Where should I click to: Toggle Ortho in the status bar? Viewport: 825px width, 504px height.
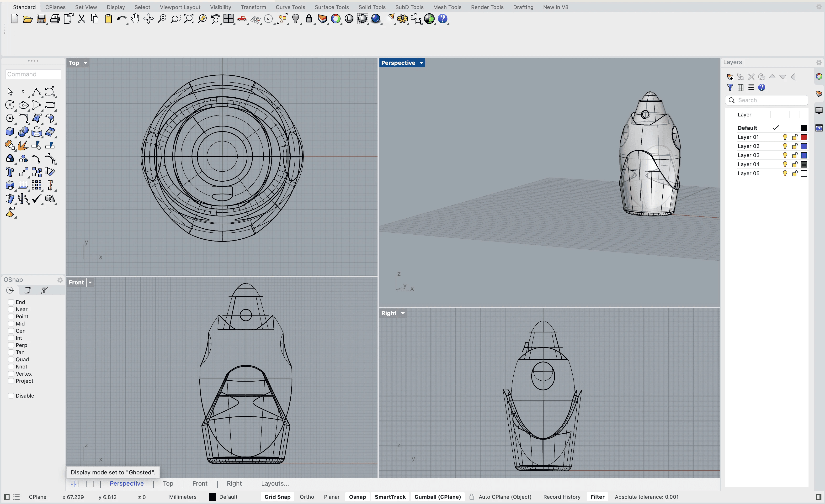pyautogui.click(x=307, y=497)
